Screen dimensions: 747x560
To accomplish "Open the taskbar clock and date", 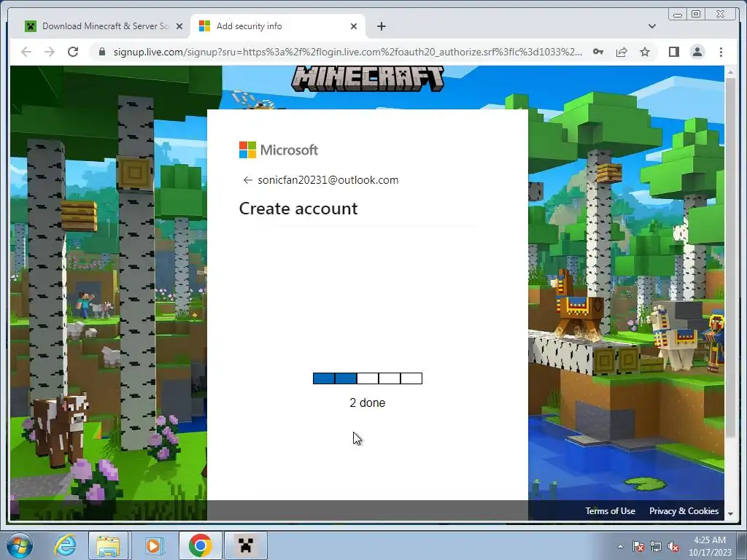I will pyautogui.click(x=710, y=546).
